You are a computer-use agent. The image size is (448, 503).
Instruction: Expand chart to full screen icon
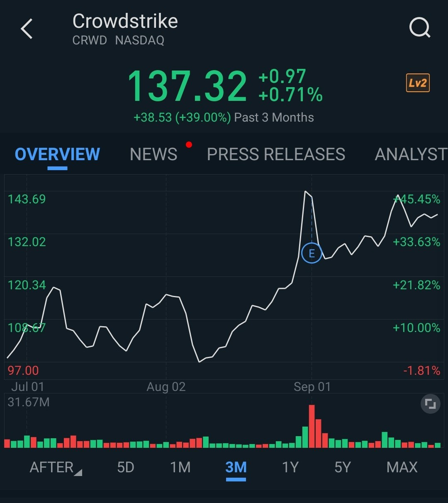[x=430, y=404]
